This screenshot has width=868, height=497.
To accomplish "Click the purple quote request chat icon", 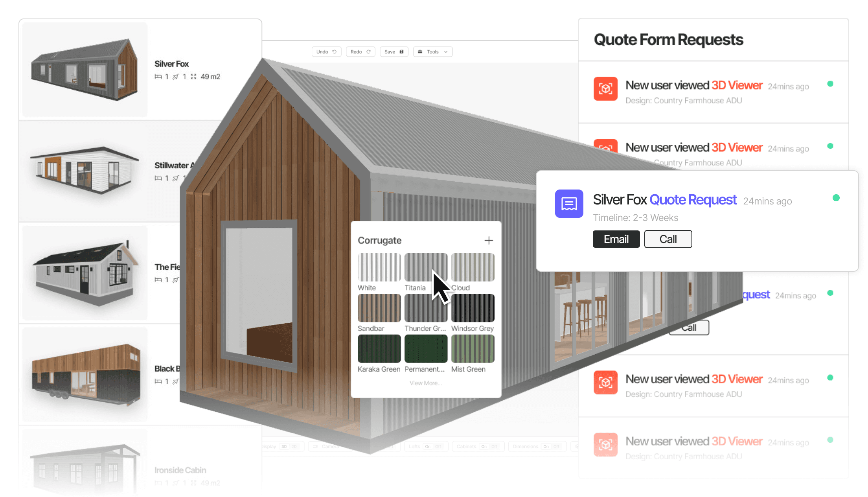I will click(x=568, y=203).
